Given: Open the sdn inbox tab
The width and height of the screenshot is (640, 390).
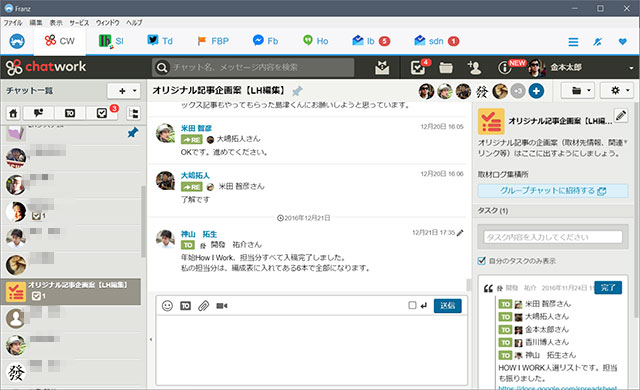Looking at the screenshot, I should pos(436,41).
